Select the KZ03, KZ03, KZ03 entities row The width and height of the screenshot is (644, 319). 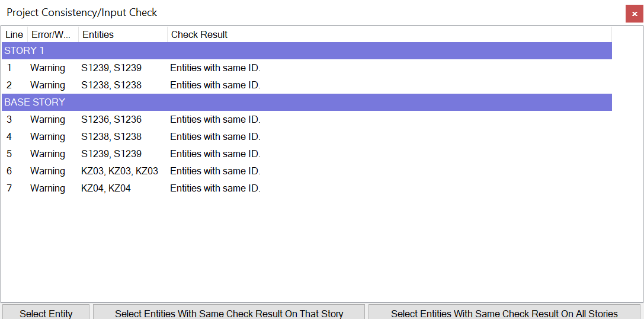pos(120,171)
